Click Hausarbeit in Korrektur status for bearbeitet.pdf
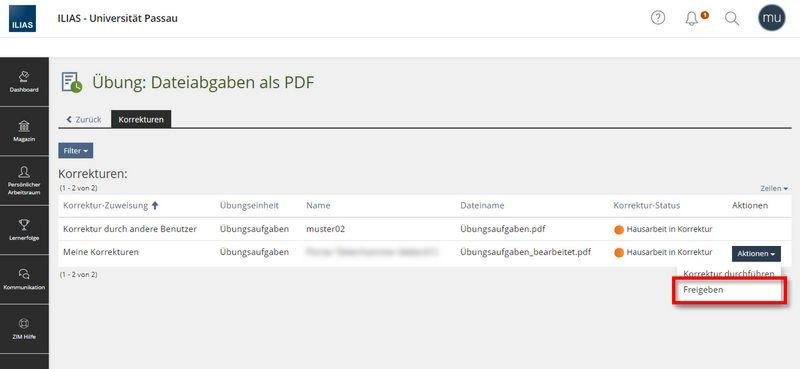 click(669, 252)
